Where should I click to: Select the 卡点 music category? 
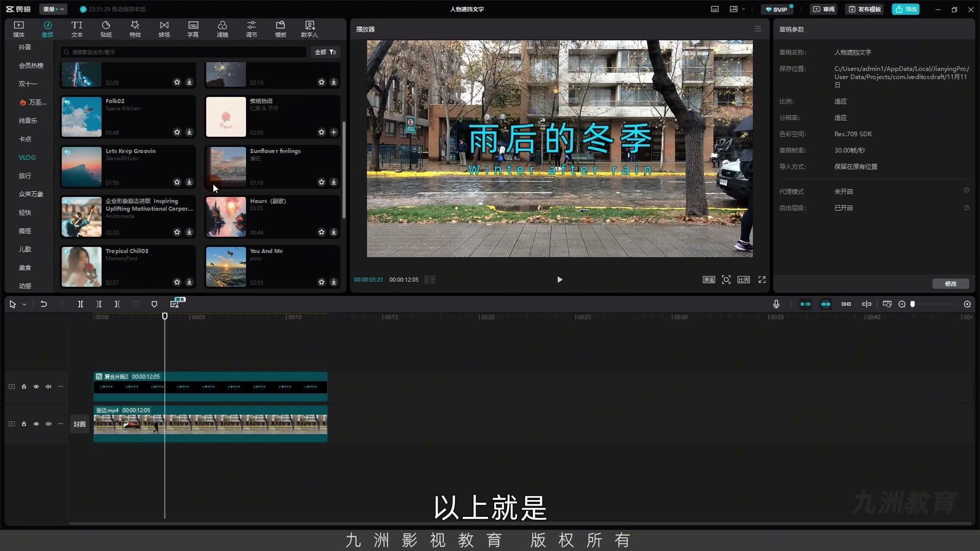[24, 139]
